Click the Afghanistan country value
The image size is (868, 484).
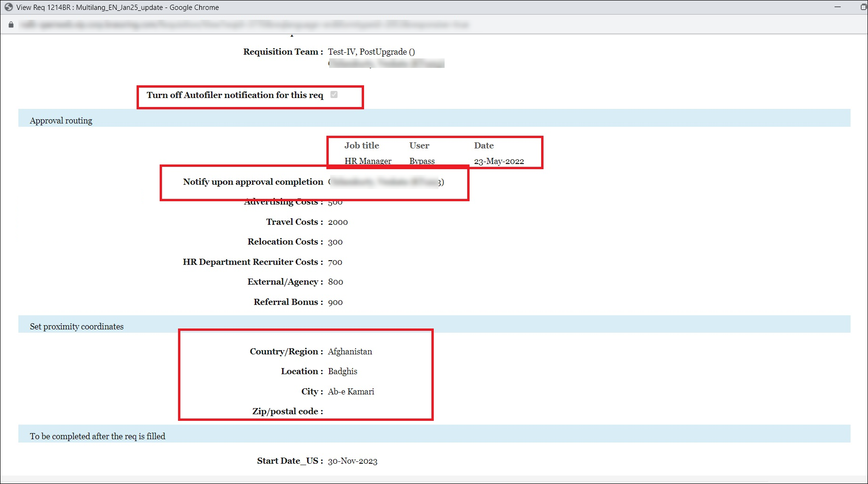coord(350,352)
